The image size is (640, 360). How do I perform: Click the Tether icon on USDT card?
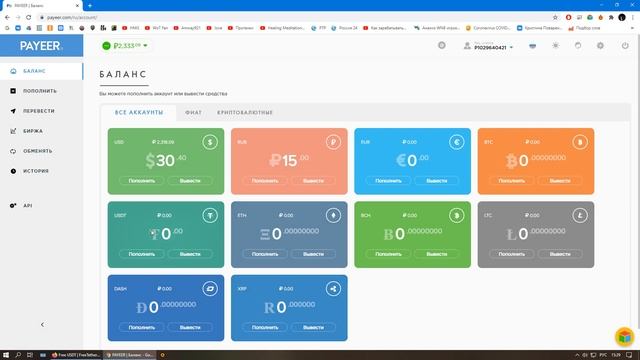click(x=210, y=216)
